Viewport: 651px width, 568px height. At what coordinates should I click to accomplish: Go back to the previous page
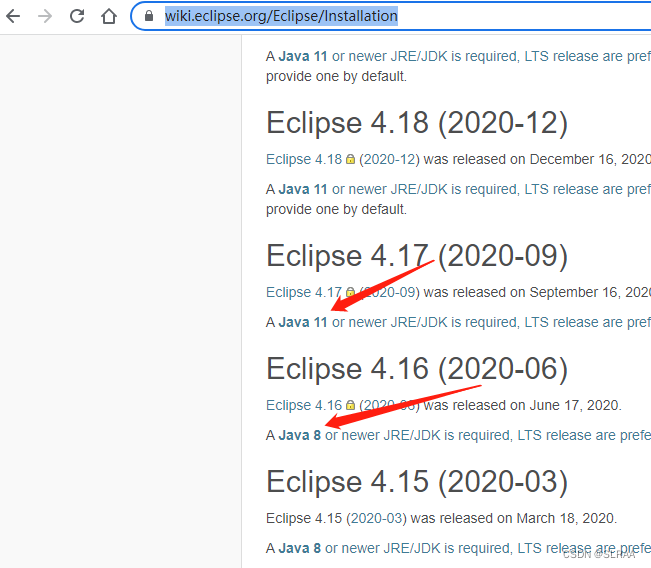coord(13,16)
